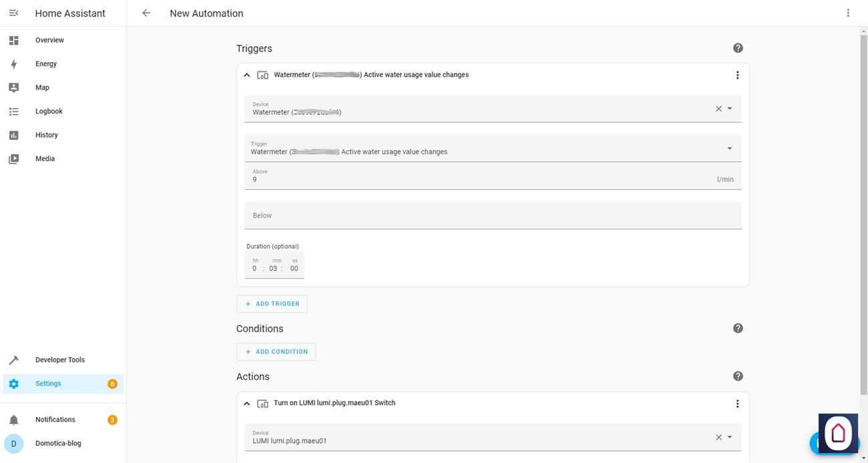
Task: Go back using the arrow icon
Action: coord(146,13)
